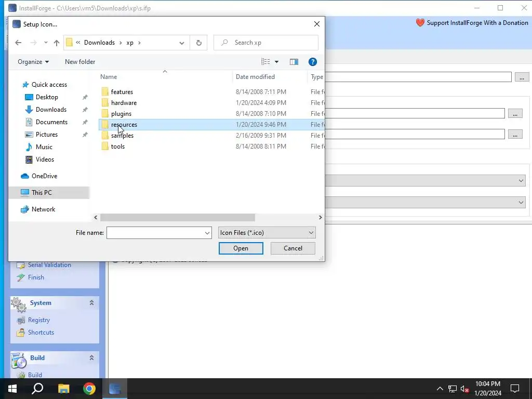Sort by Name column header
This screenshot has width=532, height=399.
pyautogui.click(x=109, y=77)
